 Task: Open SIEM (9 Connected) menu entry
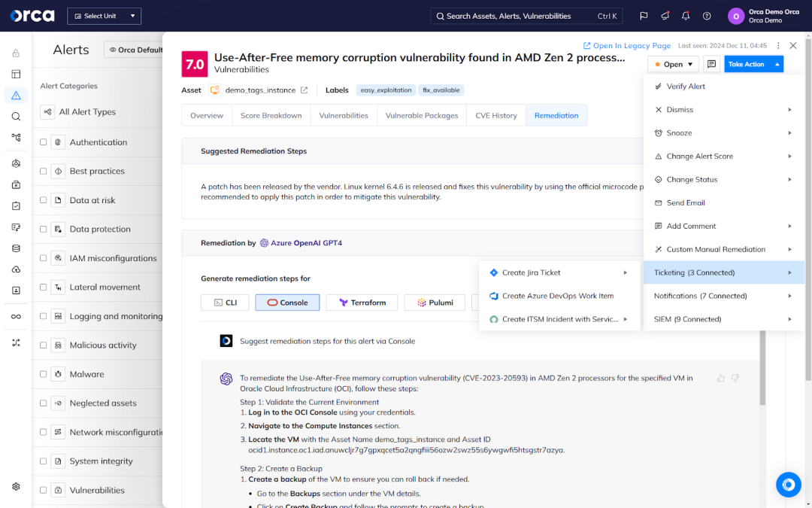pyautogui.click(x=724, y=319)
